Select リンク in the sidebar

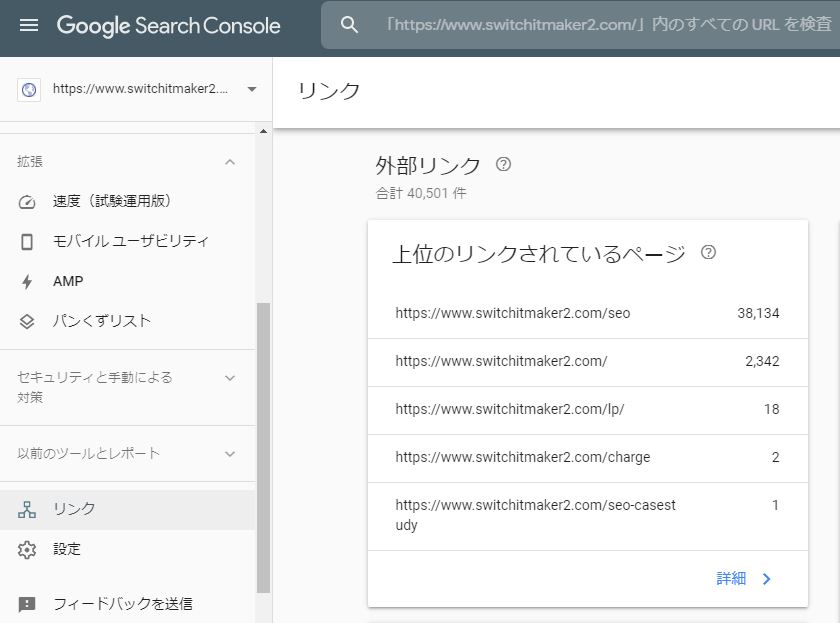[128, 509]
